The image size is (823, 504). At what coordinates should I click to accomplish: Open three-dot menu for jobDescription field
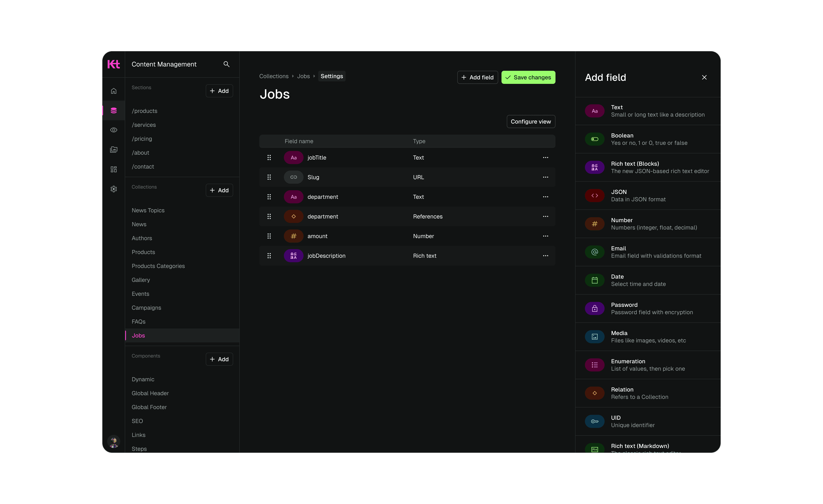click(x=545, y=256)
